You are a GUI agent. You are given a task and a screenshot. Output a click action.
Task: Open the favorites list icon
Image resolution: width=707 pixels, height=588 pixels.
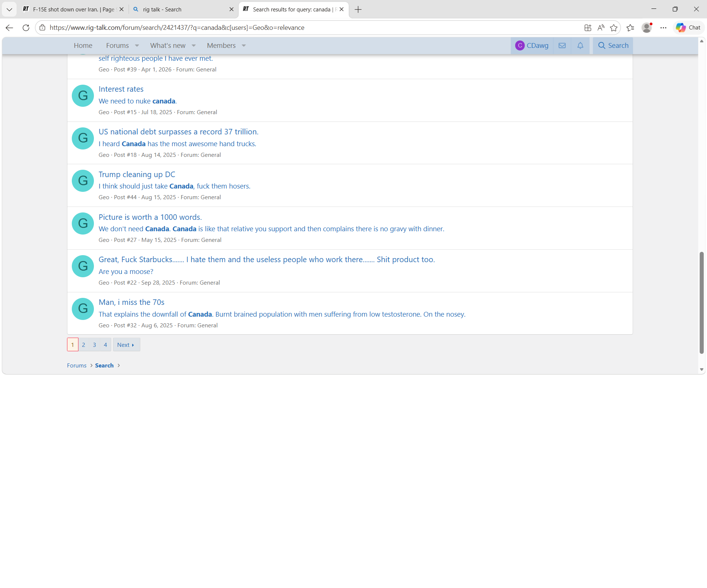630,28
